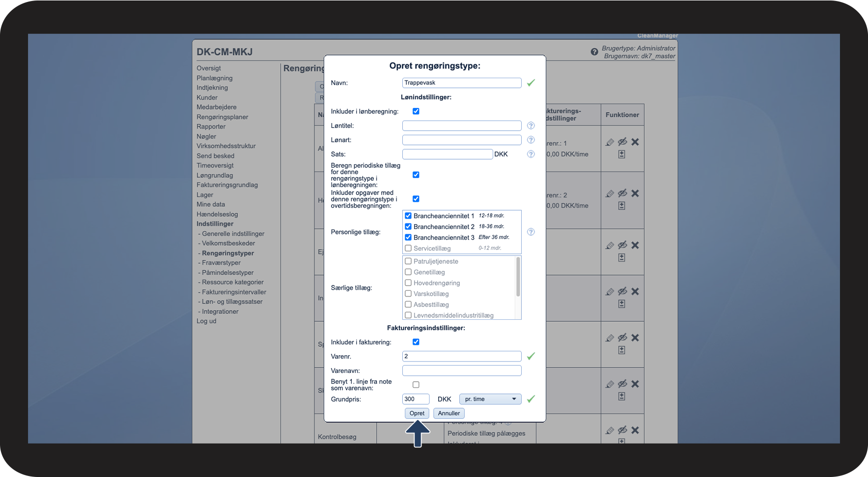Show the help tooltip for Sats
This screenshot has width=868, height=477.
531,154
